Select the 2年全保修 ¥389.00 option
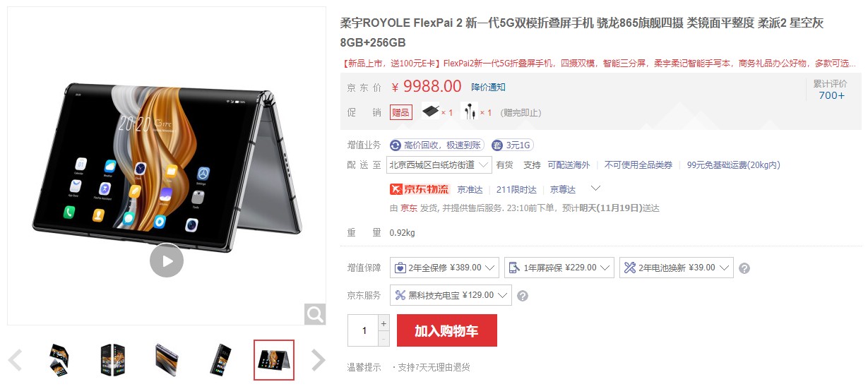Viewport: 868px width, 389px height. (x=444, y=268)
